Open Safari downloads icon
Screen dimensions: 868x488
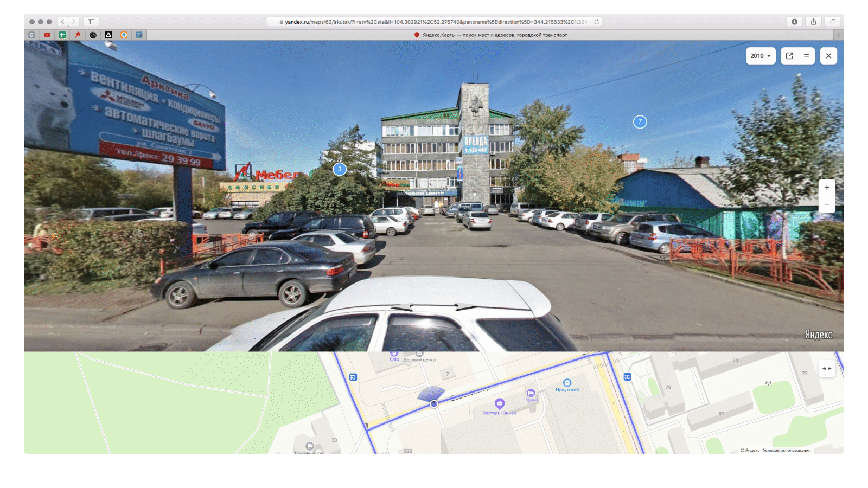click(794, 22)
